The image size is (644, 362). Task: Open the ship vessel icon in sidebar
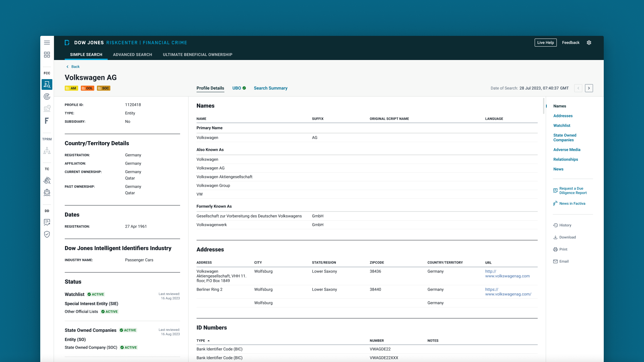(47, 192)
